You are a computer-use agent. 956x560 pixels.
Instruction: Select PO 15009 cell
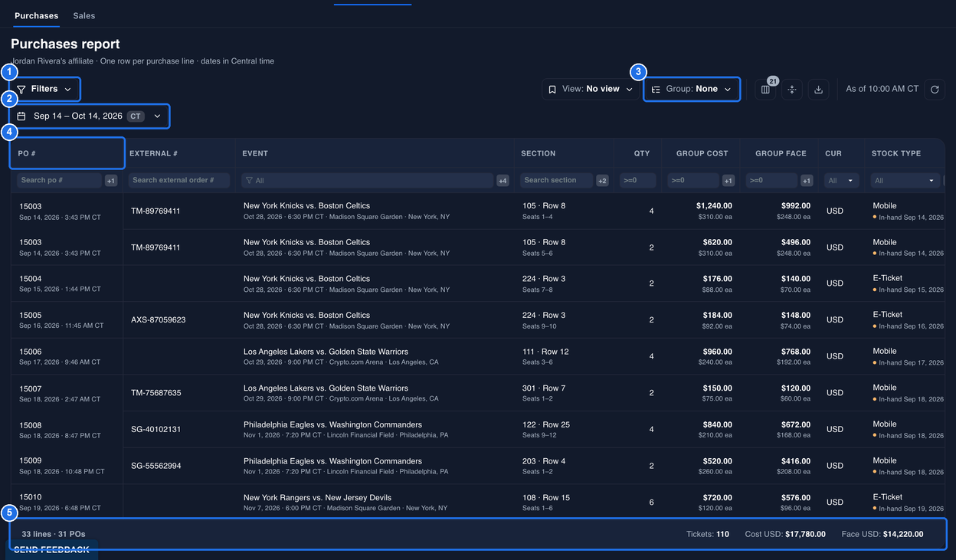67,466
